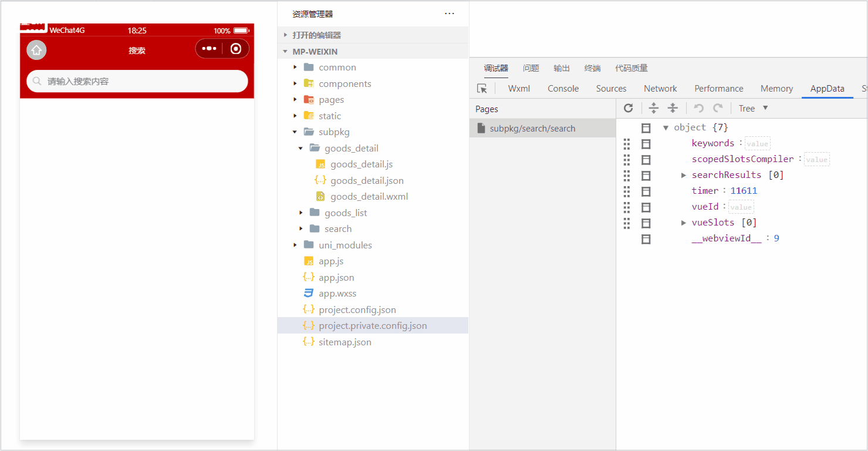Collapse the object {7} node
Image resolution: width=868 pixels, height=451 pixels.
666,128
